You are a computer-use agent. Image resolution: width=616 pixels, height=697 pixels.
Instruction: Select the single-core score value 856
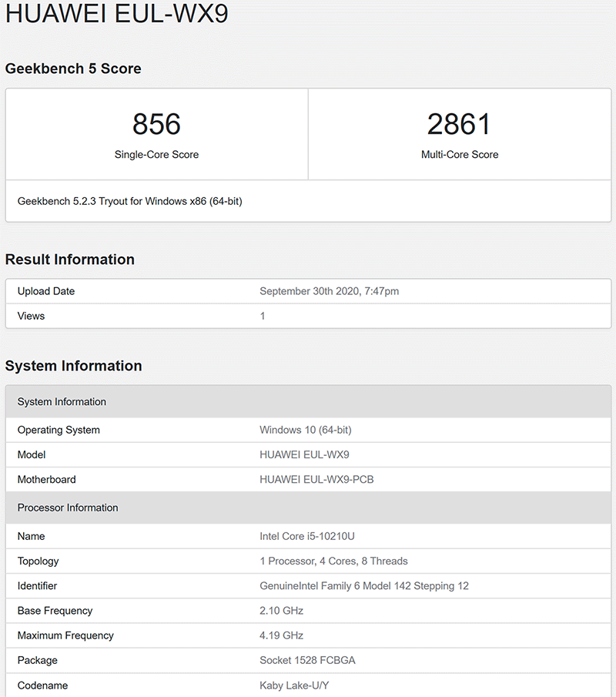click(156, 123)
